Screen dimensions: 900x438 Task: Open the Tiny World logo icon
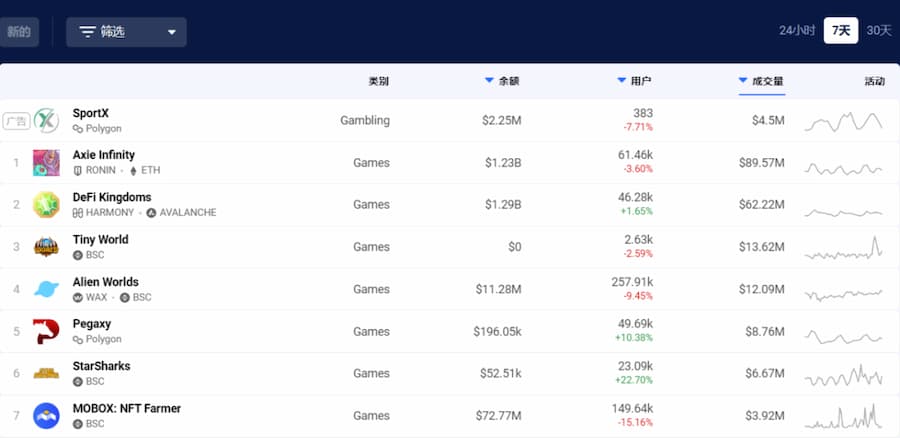[x=46, y=247]
